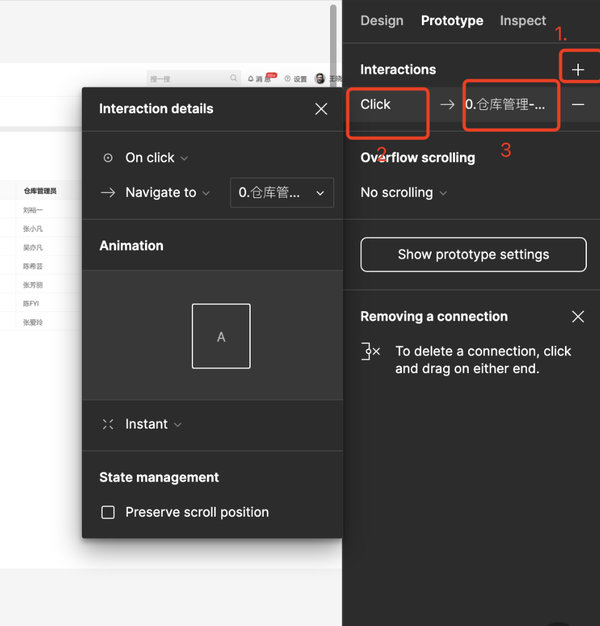Open the On click trigger dropdown
600x626 pixels.
tap(156, 158)
